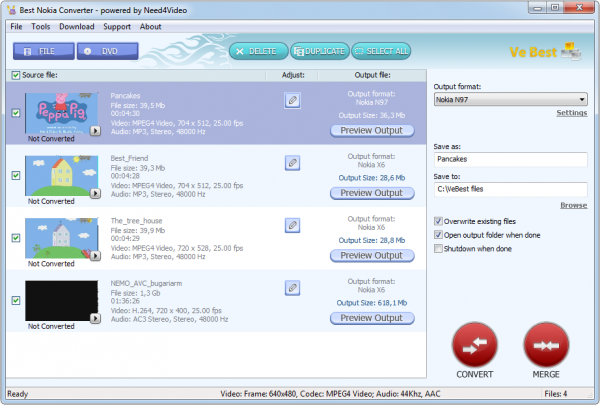Click the DELETE toolbar button

[259, 51]
